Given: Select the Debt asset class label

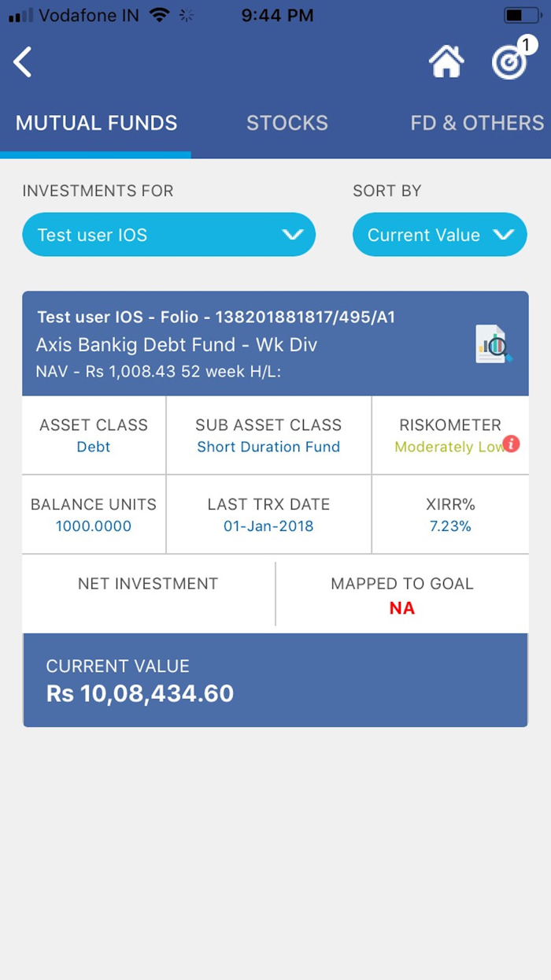Looking at the screenshot, I should 93,447.
